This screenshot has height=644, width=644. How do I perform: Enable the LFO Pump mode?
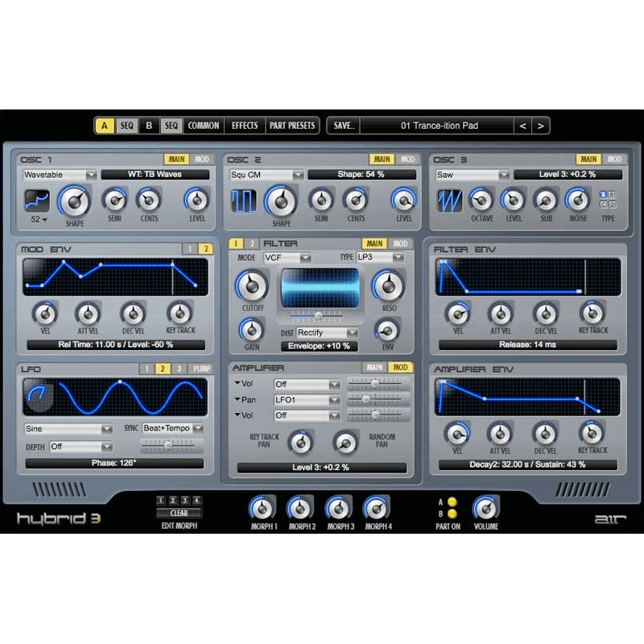pos(201,369)
